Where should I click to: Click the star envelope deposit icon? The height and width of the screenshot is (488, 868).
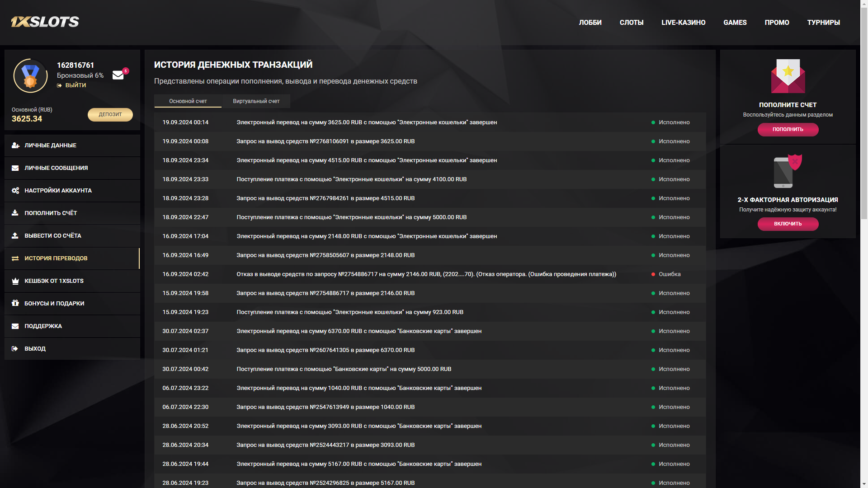[788, 76]
